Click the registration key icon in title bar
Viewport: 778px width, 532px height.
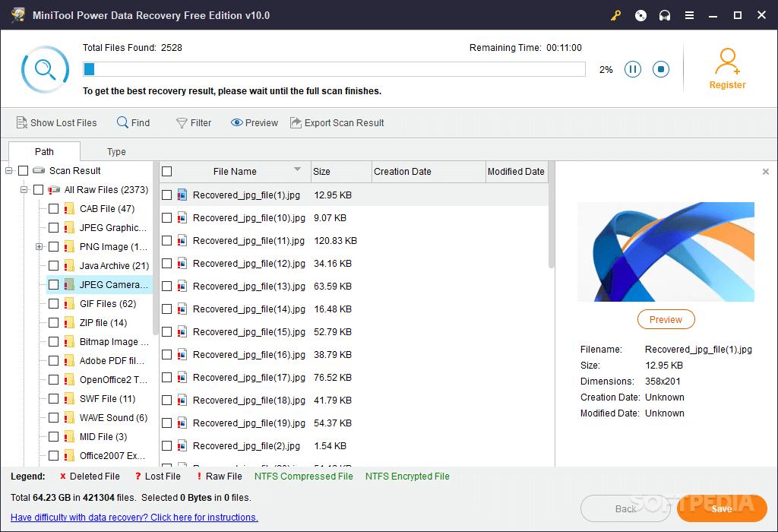pyautogui.click(x=615, y=15)
